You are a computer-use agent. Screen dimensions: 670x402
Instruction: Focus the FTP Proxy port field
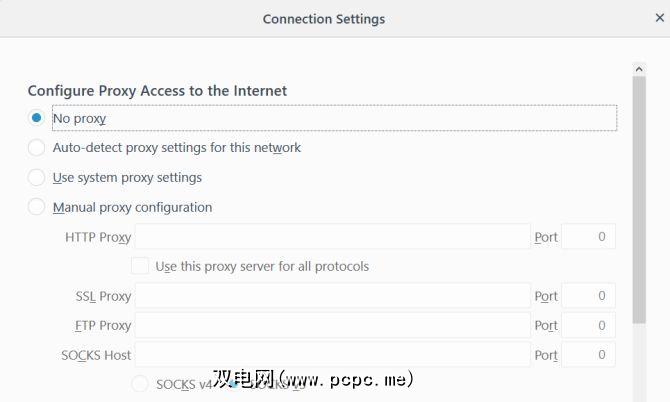tap(588, 325)
